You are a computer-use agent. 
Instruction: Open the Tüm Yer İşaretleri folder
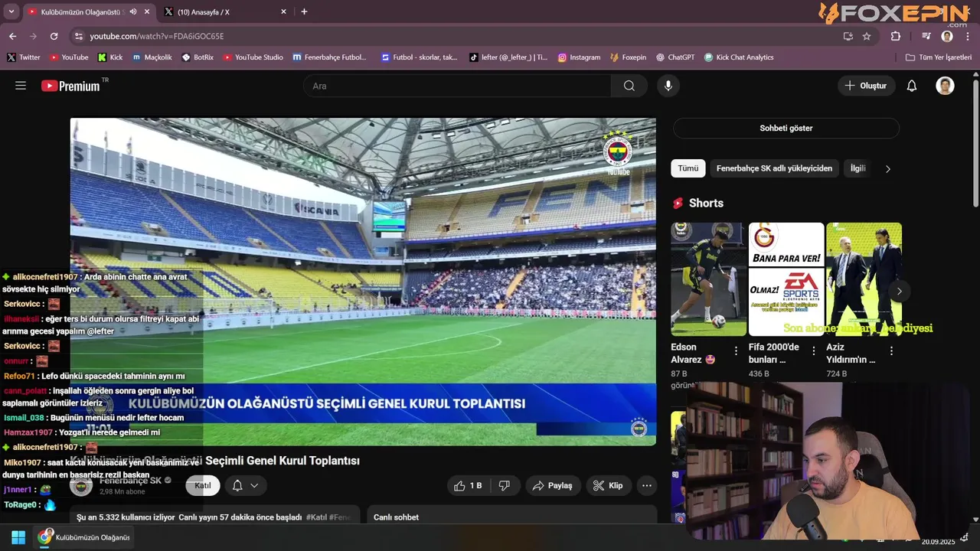point(939,57)
